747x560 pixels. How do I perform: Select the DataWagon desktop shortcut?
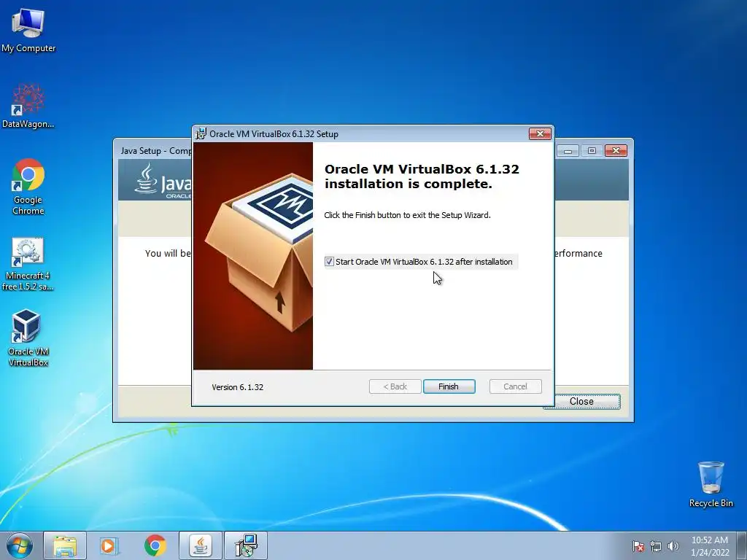coord(28,106)
